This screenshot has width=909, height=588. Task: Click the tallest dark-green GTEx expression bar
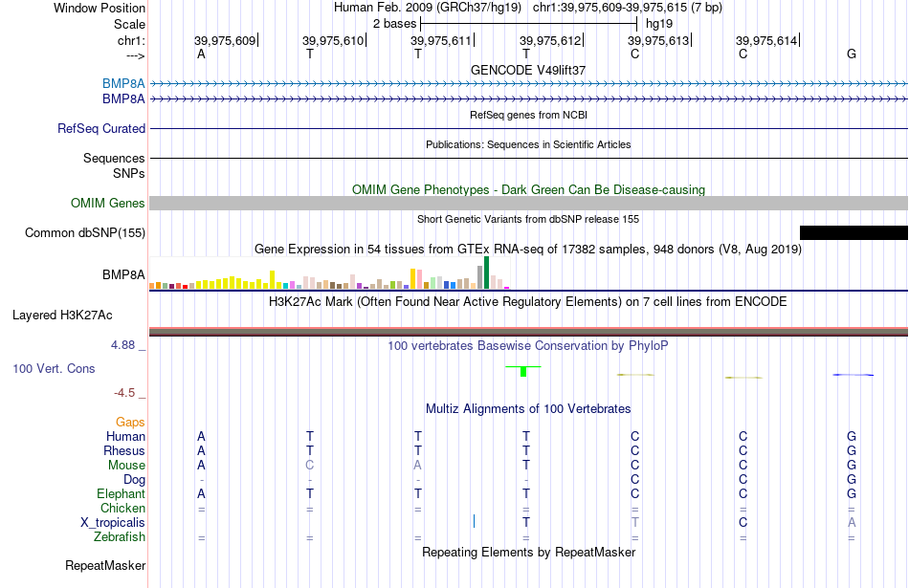pyautogui.click(x=486, y=272)
